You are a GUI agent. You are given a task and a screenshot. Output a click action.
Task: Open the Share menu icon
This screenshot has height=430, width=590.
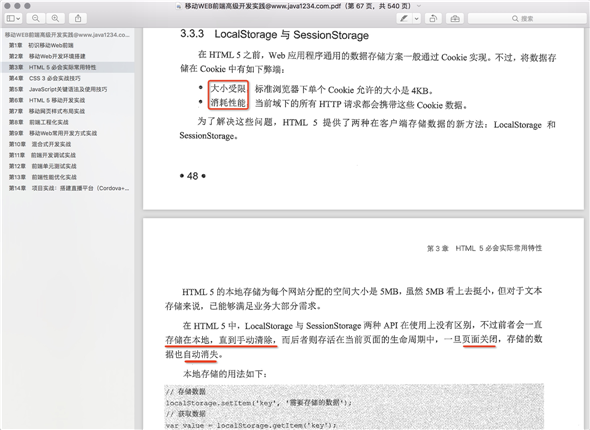[x=78, y=18]
